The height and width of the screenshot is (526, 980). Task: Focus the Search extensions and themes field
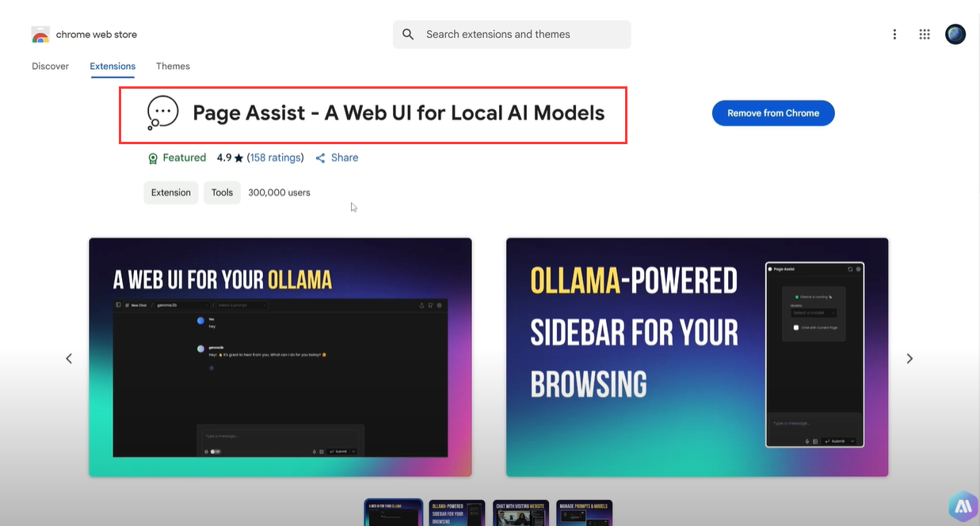[x=512, y=34]
